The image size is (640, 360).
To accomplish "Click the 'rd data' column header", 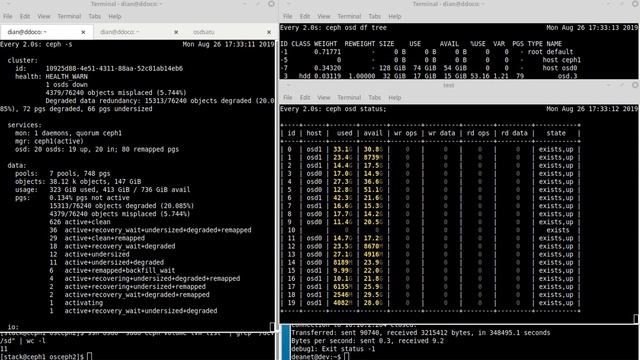I will (514, 133).
